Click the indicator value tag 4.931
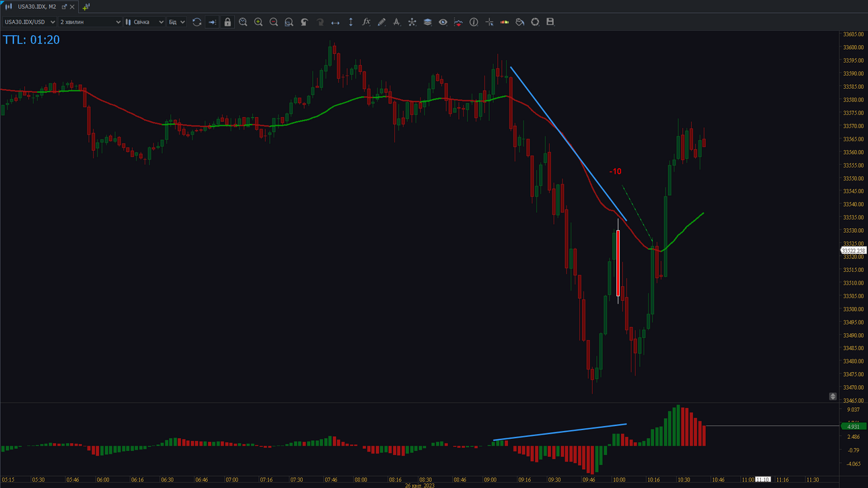This screenshot has width=868, height=488. [853, 427]
